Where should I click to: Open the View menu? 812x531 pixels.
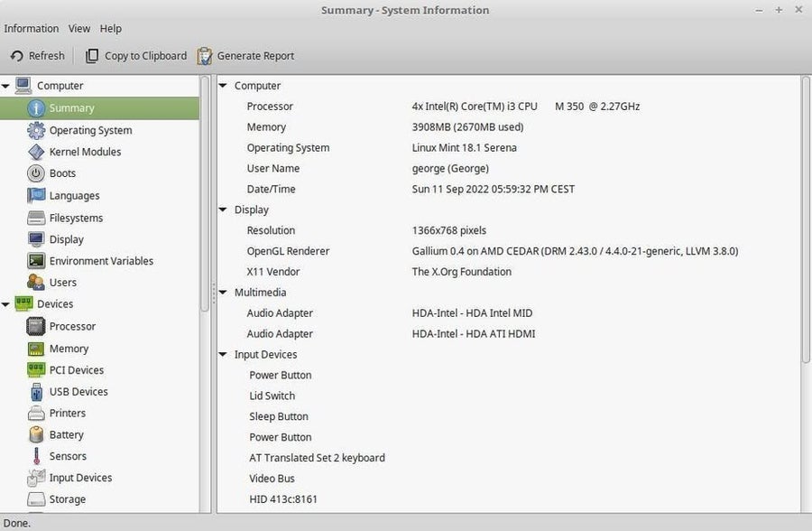pos(79,29)
